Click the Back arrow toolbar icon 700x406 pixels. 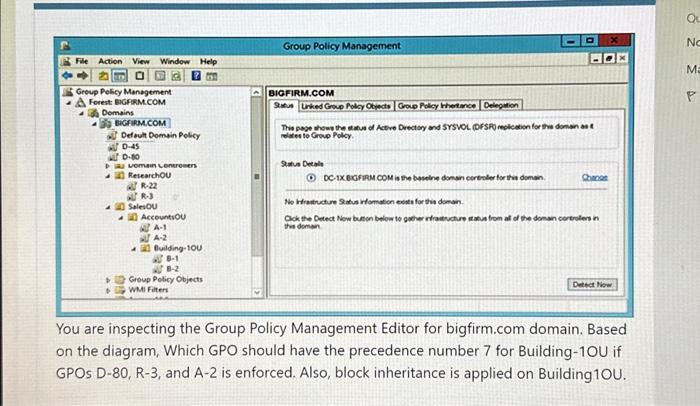pos(68,75)
